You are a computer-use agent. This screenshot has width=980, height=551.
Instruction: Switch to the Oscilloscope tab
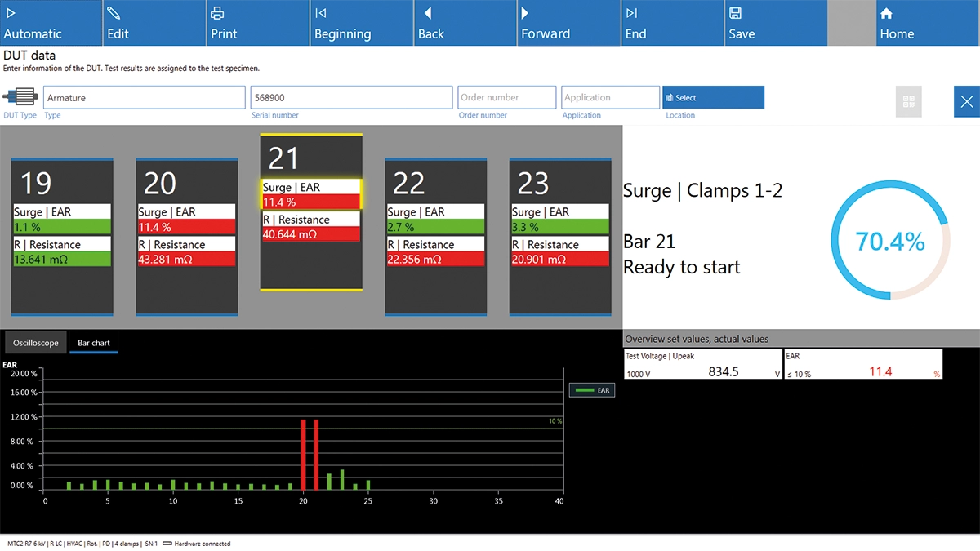pyautogui.click(x=36, y=343)
